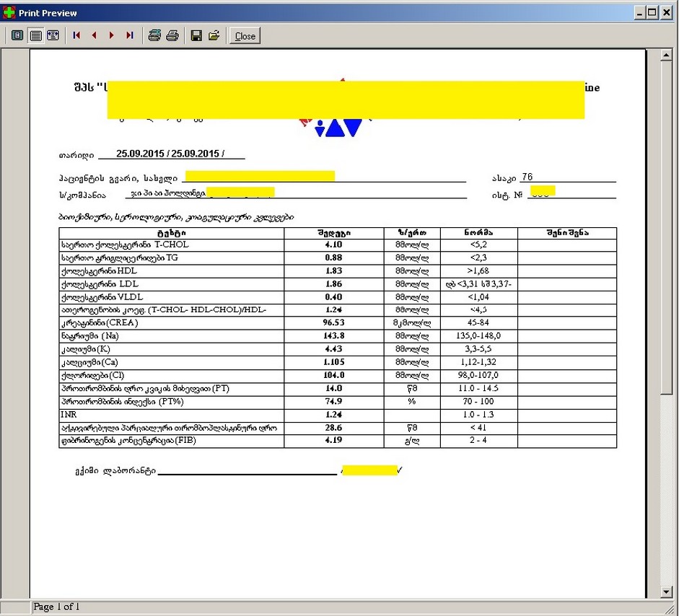Click the atherogenic coefficient row label
679x616 pixels.
pyautogui.click(x=164, y=310)
